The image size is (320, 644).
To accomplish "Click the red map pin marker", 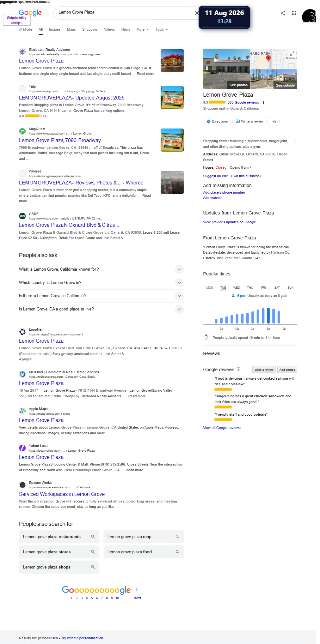I will tap(268, 58).
